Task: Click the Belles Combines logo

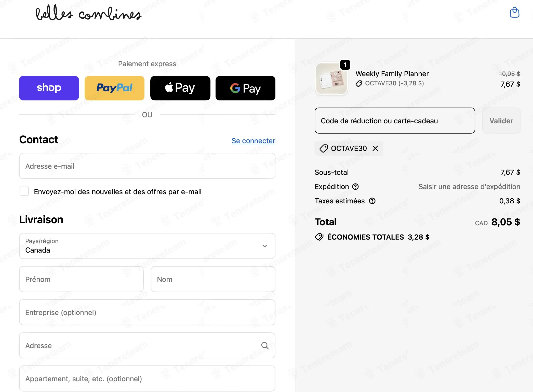Action: (88, 14)
